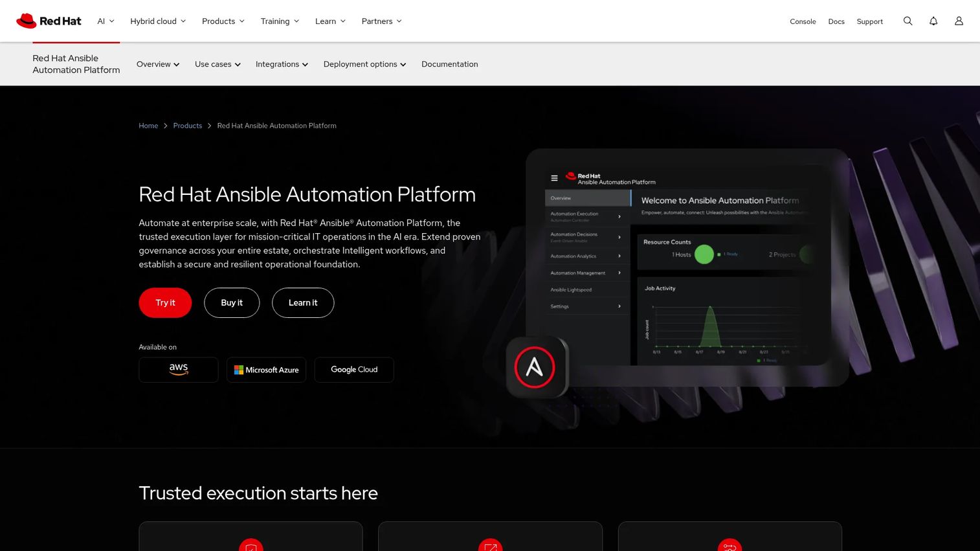Click the Home breadcrumb
Image resolution: width=980 pixels, height=551 pixels.
(x=148, y=126)
